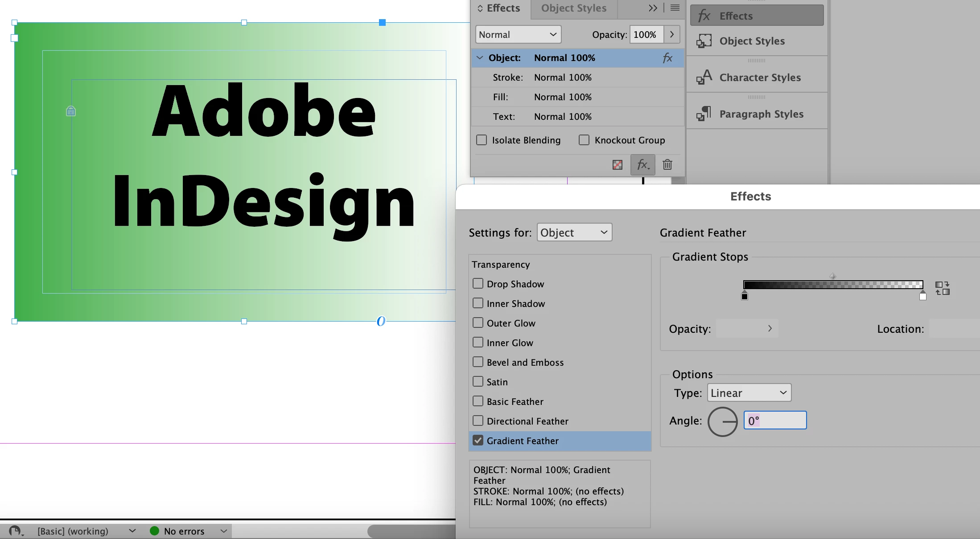
Task: Open the Settings for Object dropdown
Action: 574,233
